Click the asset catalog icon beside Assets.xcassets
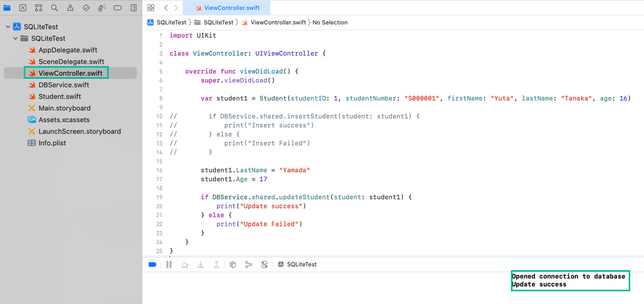Screen dimensions: 644x304 click(x=32, y=120)
